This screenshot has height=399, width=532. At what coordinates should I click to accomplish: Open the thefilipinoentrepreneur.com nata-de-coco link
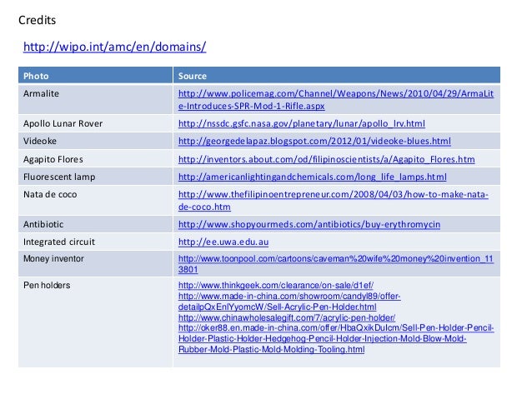tap(334, 201)
